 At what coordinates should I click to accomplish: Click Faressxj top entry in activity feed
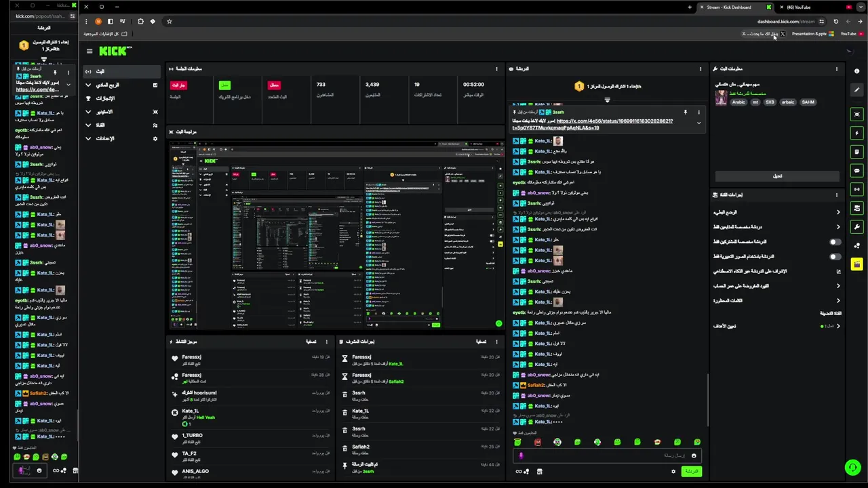(252, 360)
